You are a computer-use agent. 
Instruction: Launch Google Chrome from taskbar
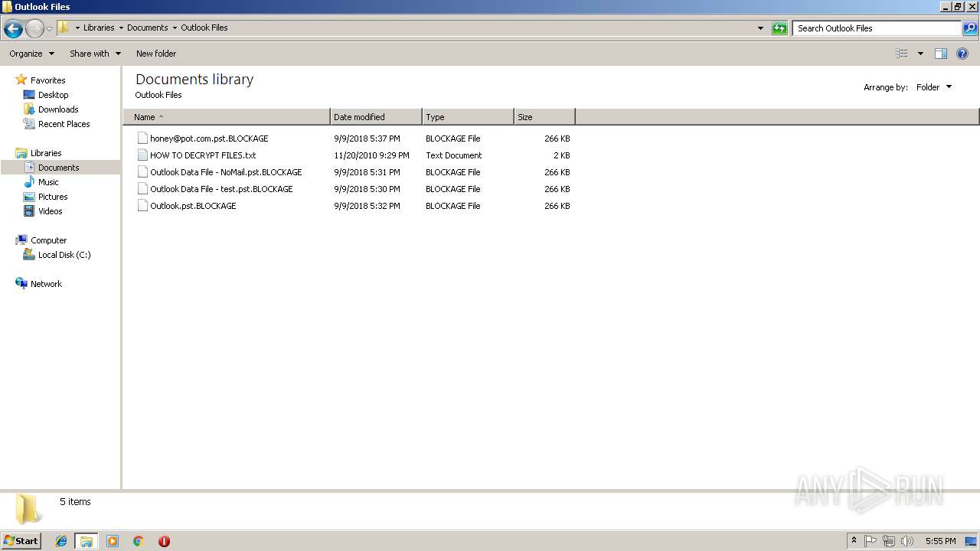tap(139, 541)
